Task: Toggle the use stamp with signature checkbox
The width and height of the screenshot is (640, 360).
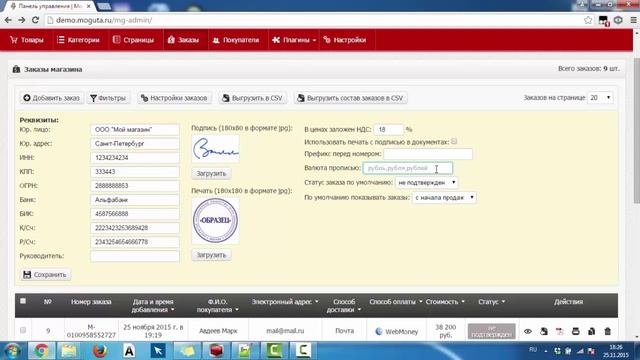Action: pyautogui.click(x=454, y=141)
